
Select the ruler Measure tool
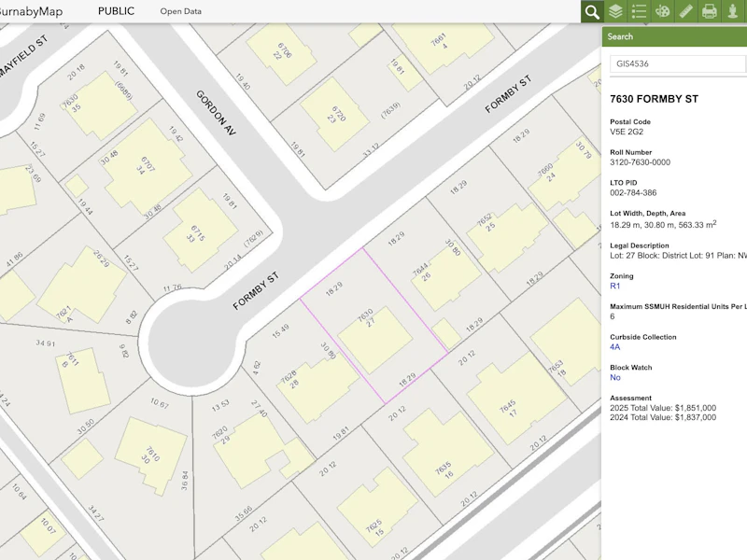click(685, 11)
